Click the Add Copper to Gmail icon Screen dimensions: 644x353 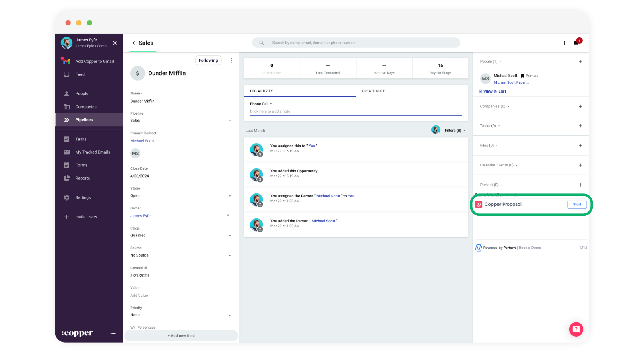click(x=66, y=61)
